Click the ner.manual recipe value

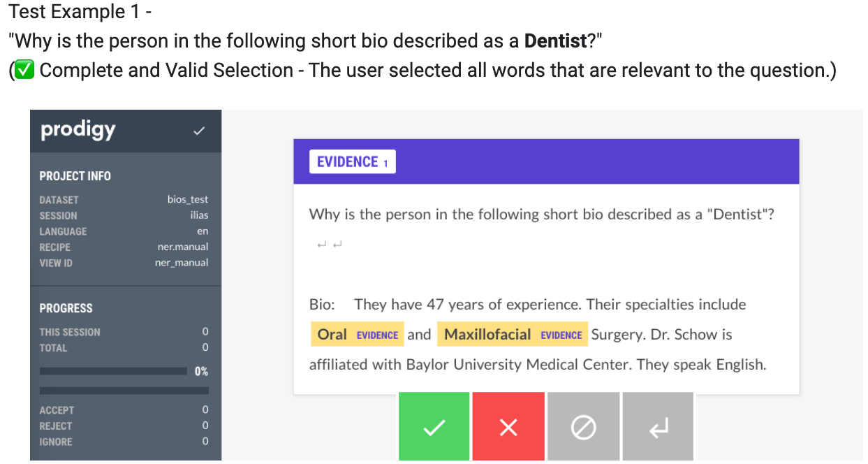point(183,247)
